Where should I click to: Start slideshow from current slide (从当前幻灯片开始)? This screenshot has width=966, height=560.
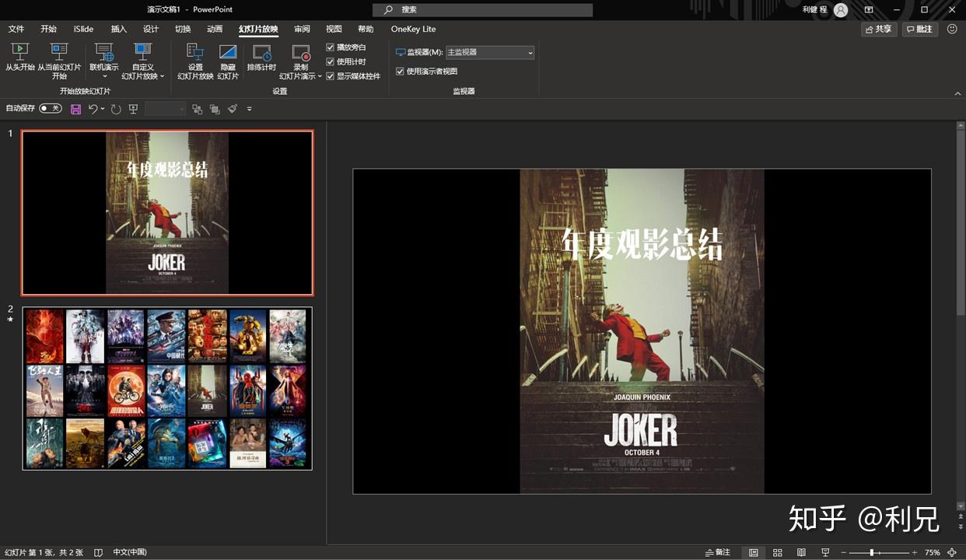click(59, 61)
